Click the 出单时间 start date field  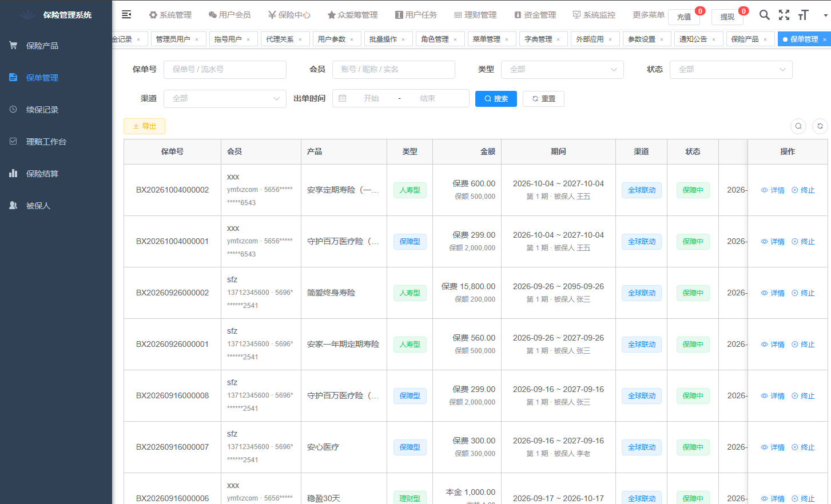click(x=371, y=98)
